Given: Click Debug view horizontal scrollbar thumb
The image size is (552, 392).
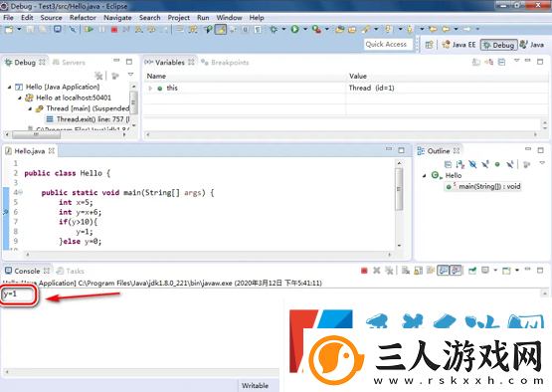Looking at the screenshot, I should [37, 134].
